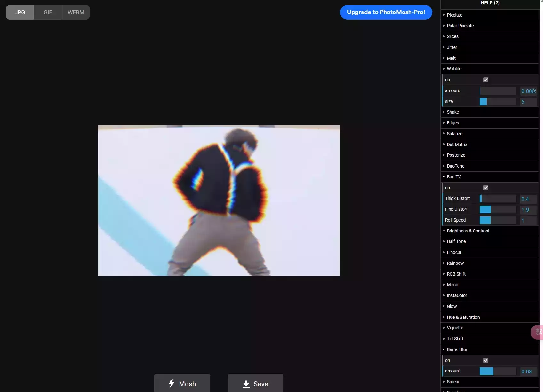The height and width of the screenshot is (392, 543).
Task: Click the moshed image preview
Action: click(x=219, y=200)
